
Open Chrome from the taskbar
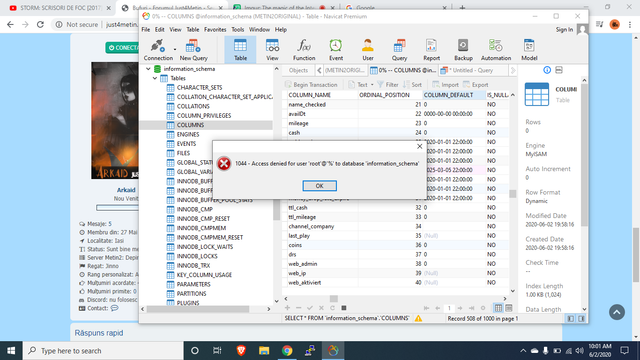coord(287,351)
